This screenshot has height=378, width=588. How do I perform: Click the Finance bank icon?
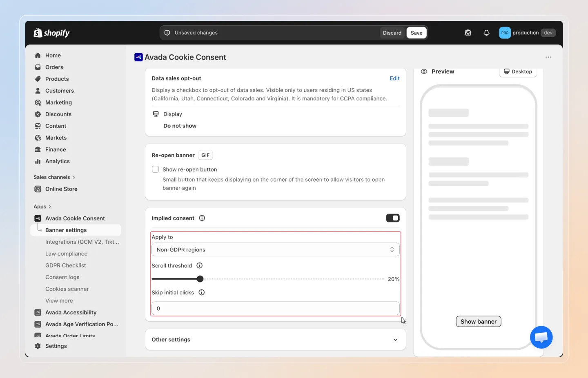[38, 149]
